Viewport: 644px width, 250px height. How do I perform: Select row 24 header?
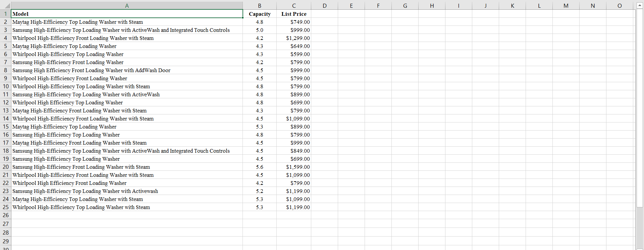coord(6,199)
